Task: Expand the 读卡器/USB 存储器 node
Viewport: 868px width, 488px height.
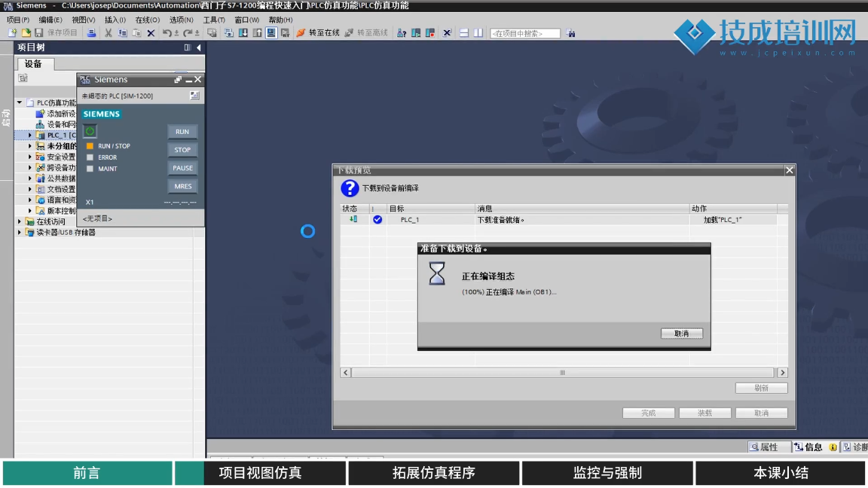Action: pos(20,233)
